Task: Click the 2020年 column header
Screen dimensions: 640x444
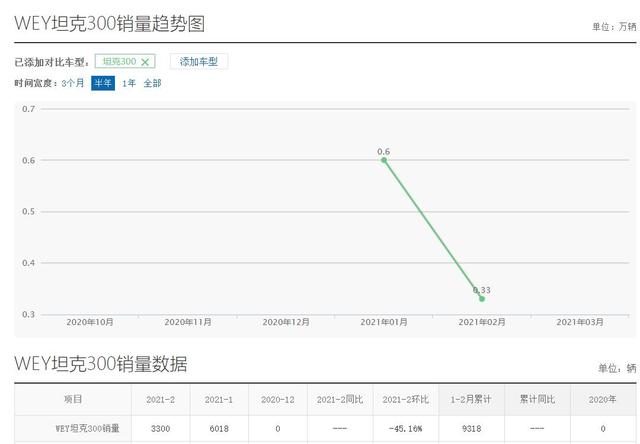Action: (x=602, y=400)
